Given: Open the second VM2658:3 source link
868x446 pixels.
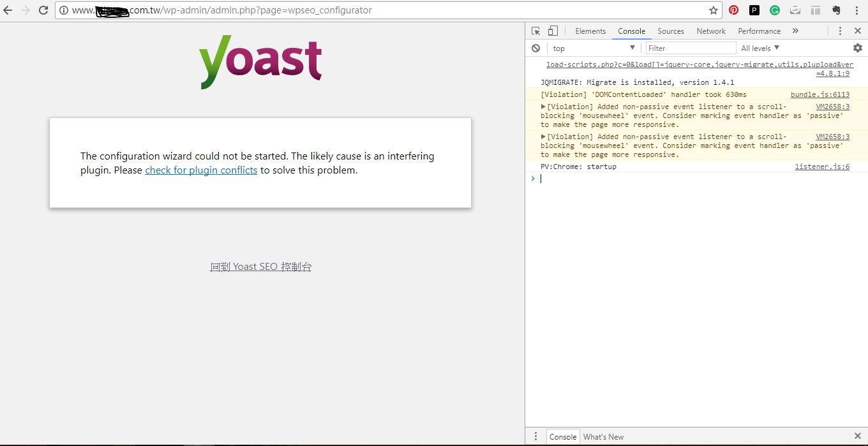Looking at the screenshot, I should click(x=833, y=137).
